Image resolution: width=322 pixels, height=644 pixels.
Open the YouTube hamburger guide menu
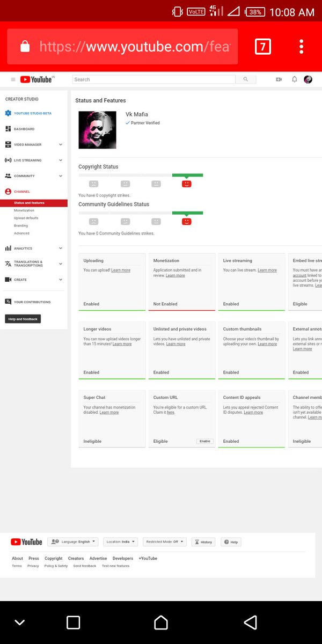click(13, 79)
